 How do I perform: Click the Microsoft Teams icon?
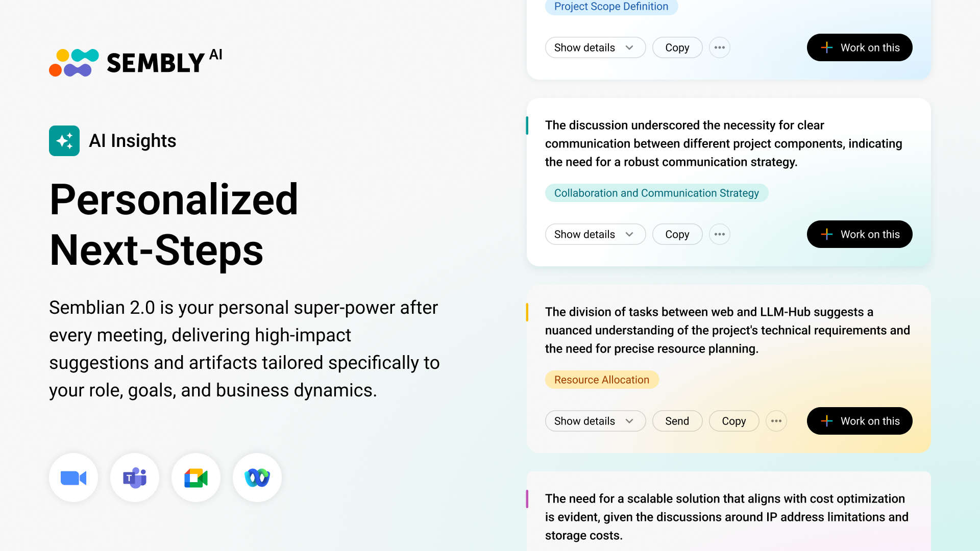click(x=135, y=478)
